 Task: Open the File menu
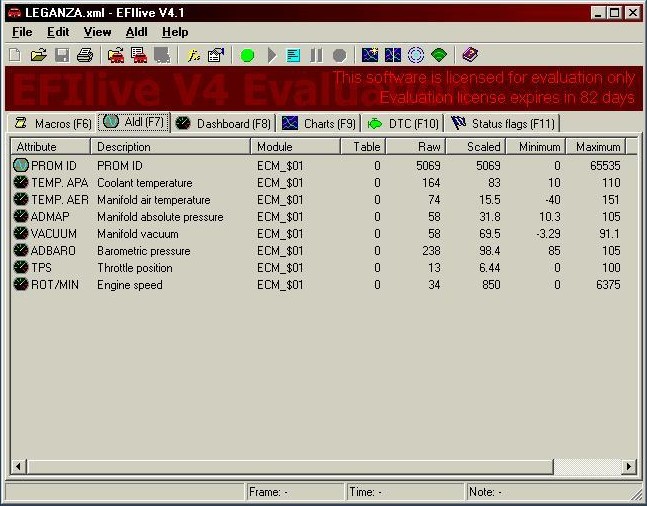click(x=22, y=32)
